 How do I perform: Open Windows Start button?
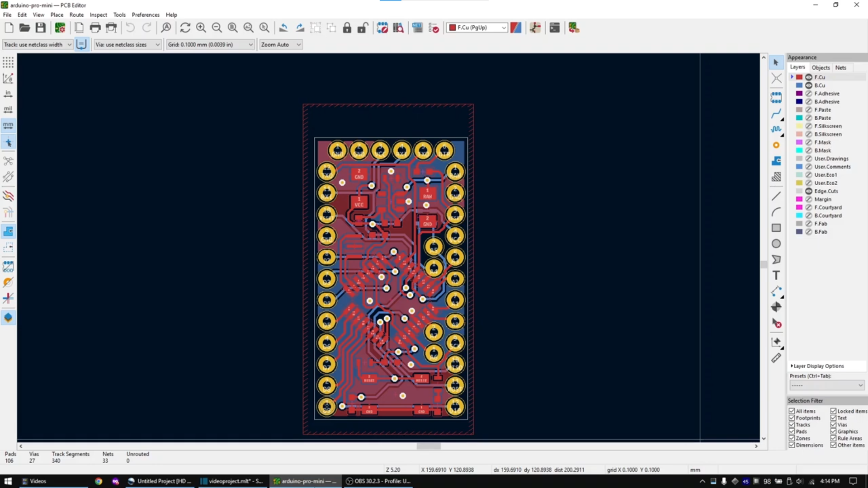[x=8, y=481]
